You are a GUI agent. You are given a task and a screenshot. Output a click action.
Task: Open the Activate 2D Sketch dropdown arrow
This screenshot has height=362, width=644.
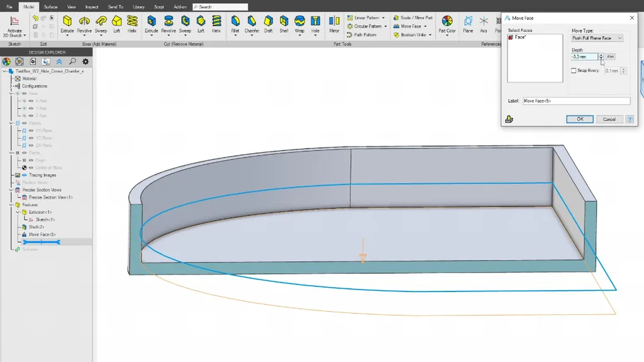point(25,36)
